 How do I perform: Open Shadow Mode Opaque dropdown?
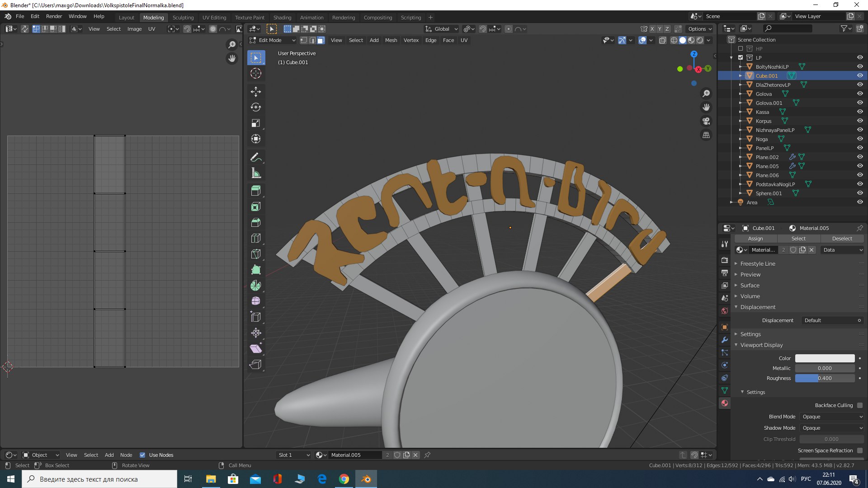(832, 428)
